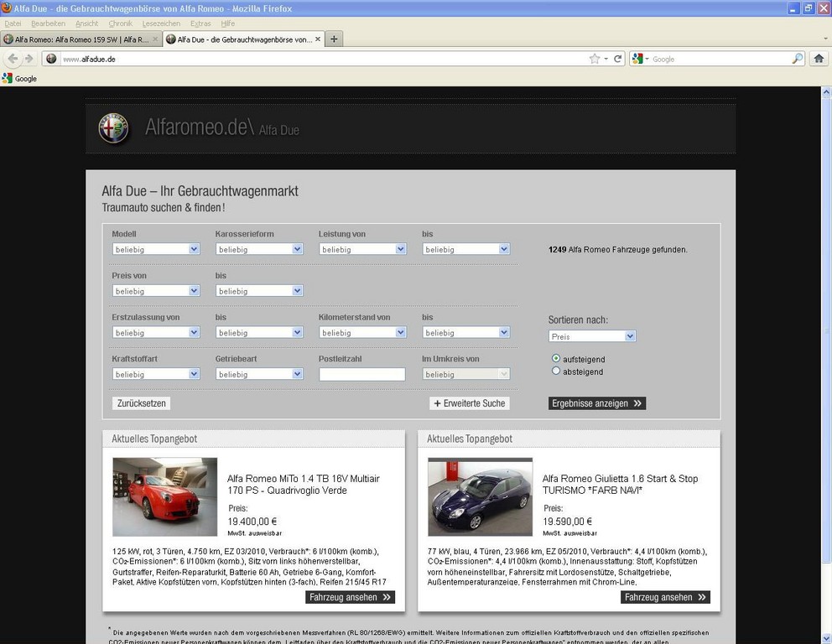832x644 pixels.
Task: Click the reload page icon
Action: pyautogui.click(x=617, y=59)
